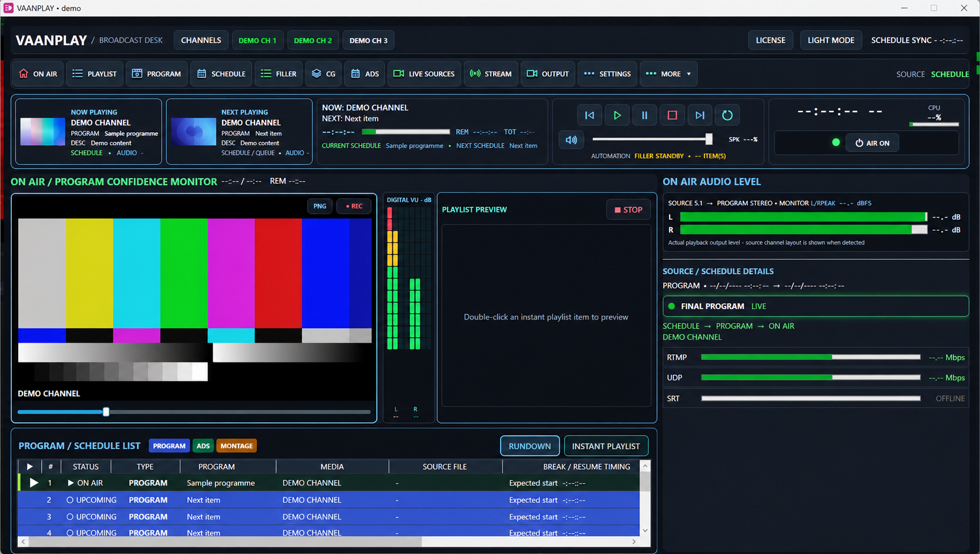Mute the speaker monitor icon
Viewport: 980px width, 554px height.
click(x=571, y=140)
